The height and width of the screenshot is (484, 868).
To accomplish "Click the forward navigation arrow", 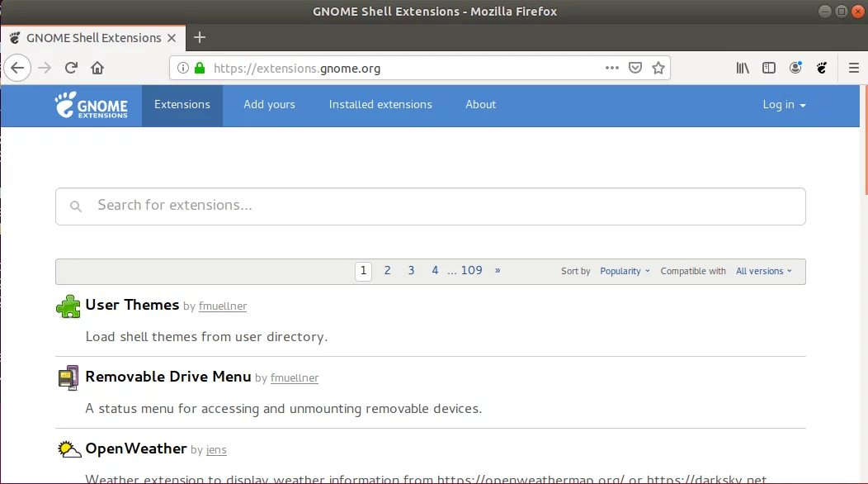I will 45,69.
